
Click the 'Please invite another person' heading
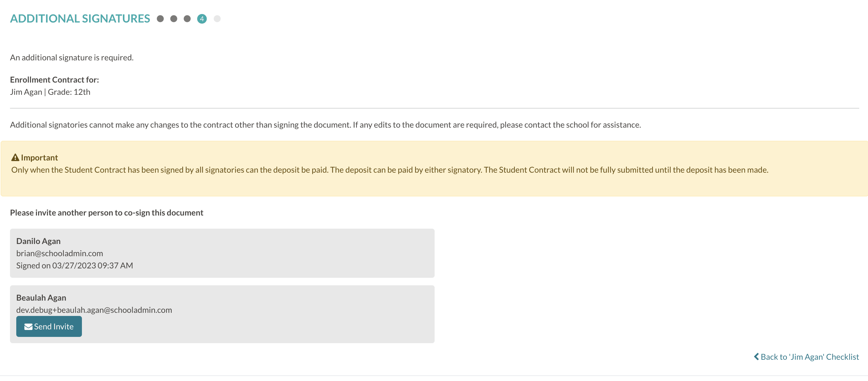click(x=107, y=213)
